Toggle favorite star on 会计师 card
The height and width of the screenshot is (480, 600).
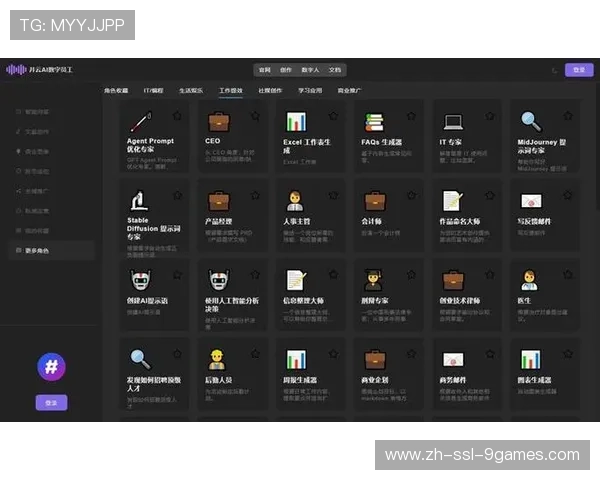411,195
